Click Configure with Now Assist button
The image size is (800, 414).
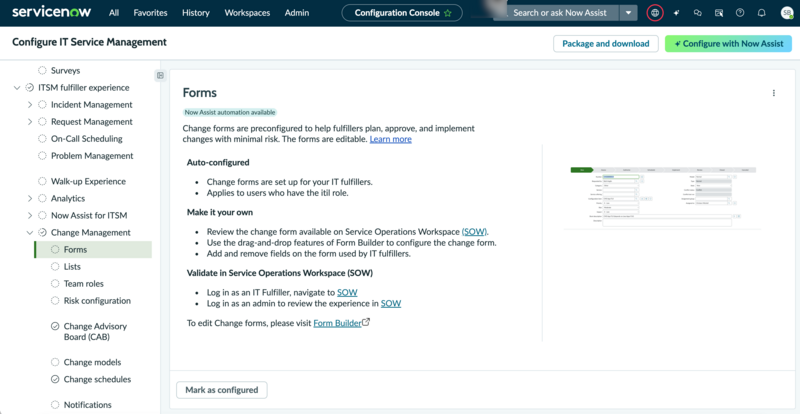[x=728, y=43]
